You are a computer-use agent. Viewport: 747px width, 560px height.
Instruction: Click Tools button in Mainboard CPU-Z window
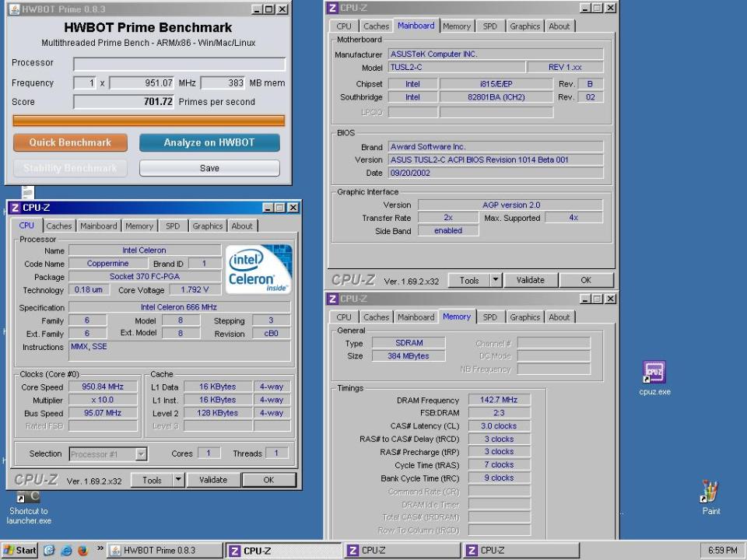click(x=469, y=281)
